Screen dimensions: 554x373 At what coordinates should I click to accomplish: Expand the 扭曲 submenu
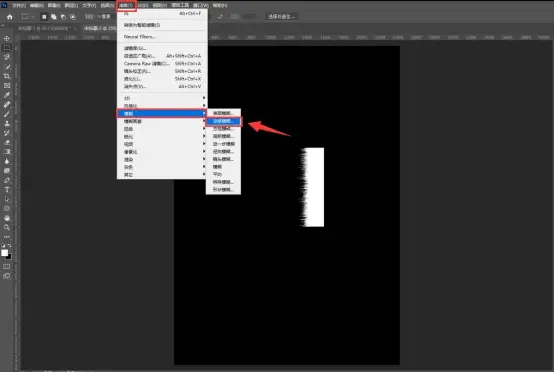tap(162, 129)
